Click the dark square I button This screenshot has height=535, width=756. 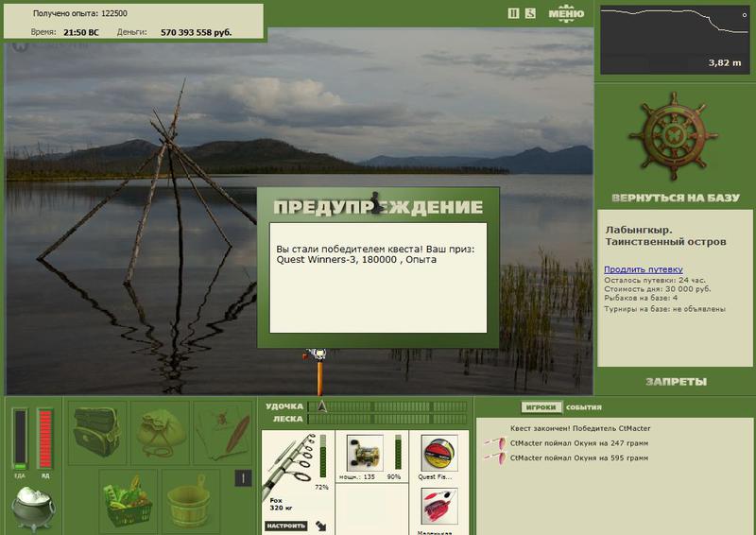(x=243, y=478)
